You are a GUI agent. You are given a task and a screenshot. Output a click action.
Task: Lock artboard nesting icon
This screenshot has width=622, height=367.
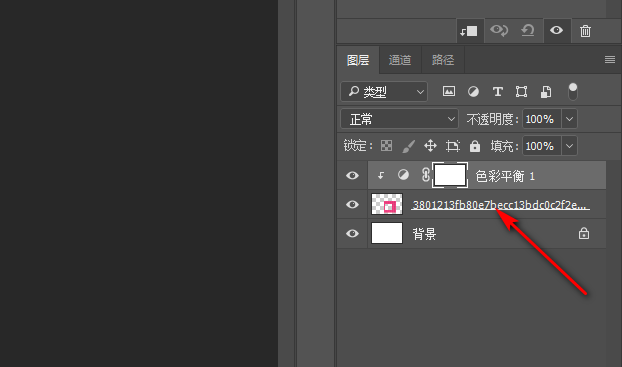[x=453, y=146]
